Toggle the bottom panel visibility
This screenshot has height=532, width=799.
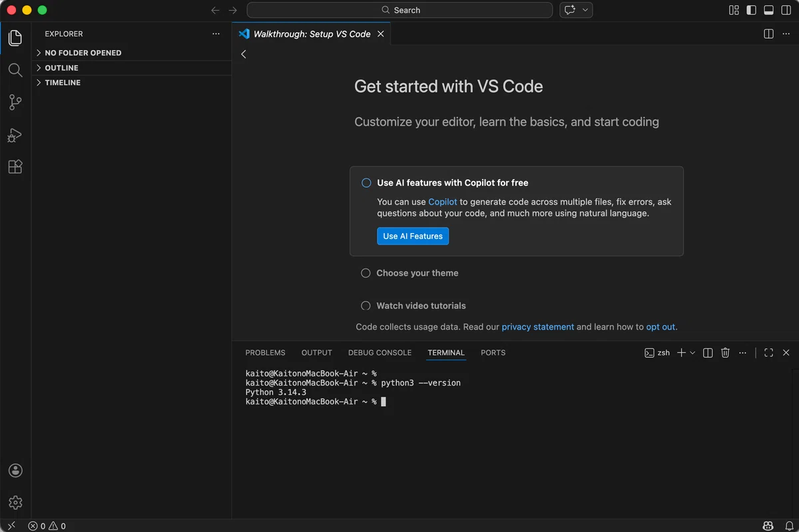768,10
